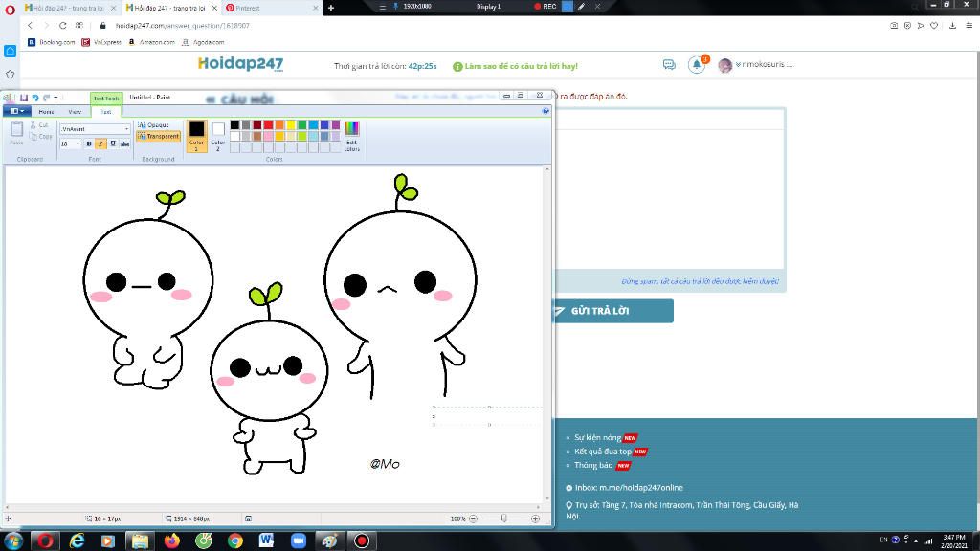Open the chat messages icon in site header
The height and width of the screenshot is (551, 980).
tap(669, 65)
